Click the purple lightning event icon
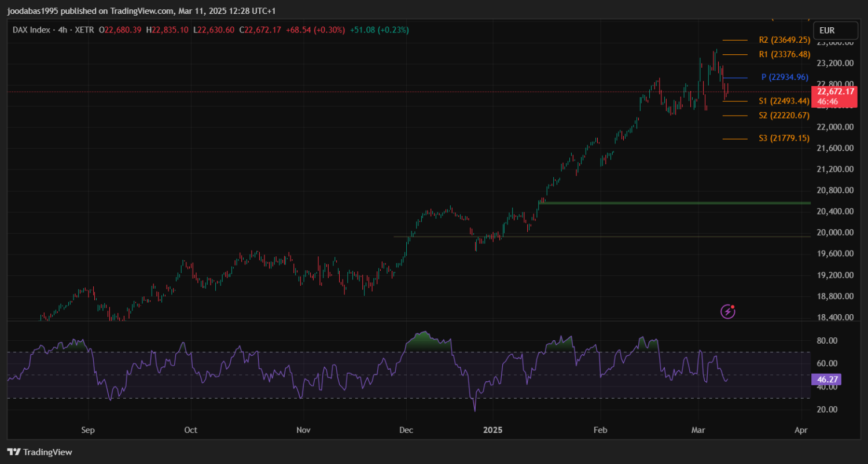 (727, 312)
